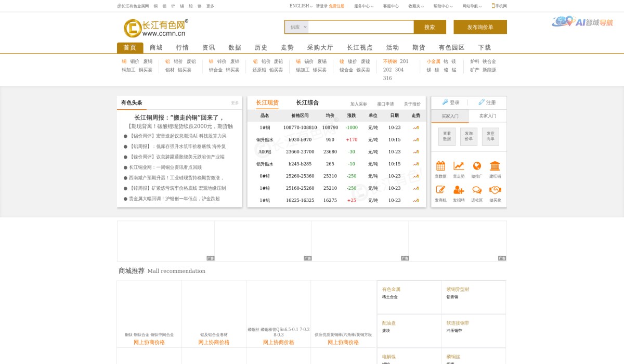This screenshot has width=624, height=364.
Task: Click the 客服中心 link
Action: (391, 6)
